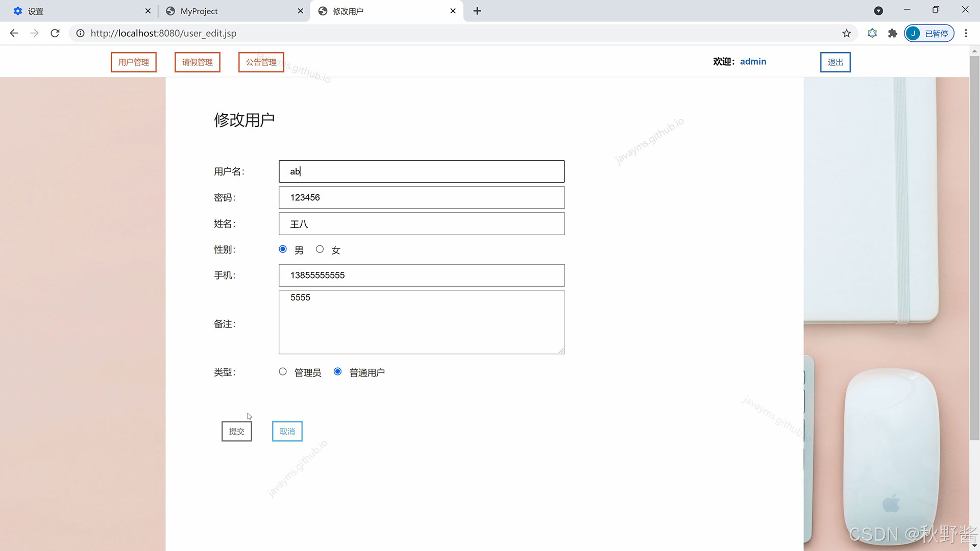The image size is (980, 551).
Task: Click the 取消 cancel button
Action: click(x=287, y=431)
